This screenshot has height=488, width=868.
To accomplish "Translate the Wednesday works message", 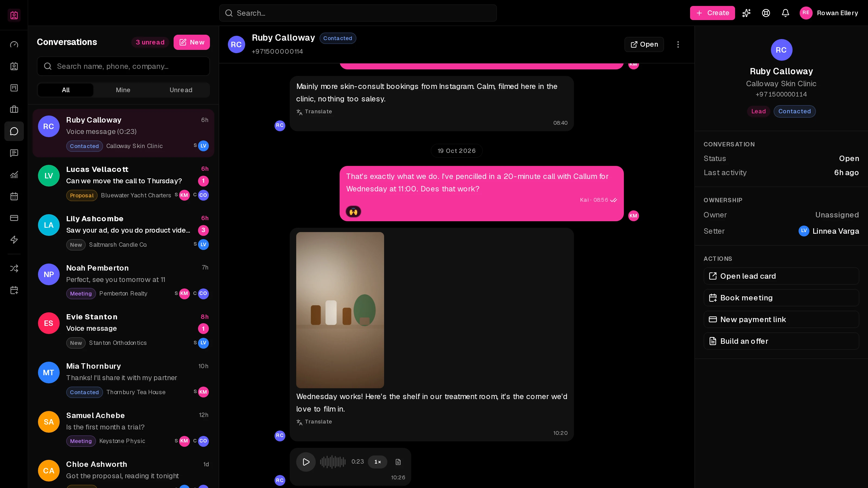I will pos(314,422).
